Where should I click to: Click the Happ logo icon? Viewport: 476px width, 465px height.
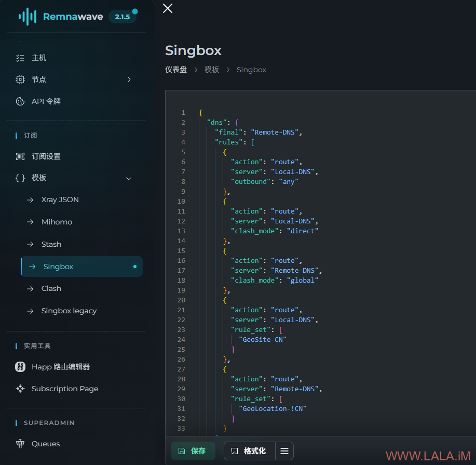(x=20, y=367)
